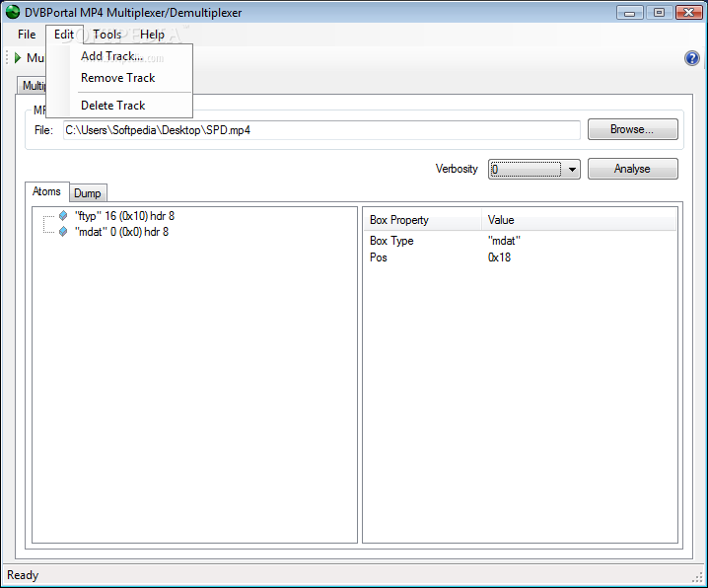Click the ftyp atom diamond icon
The height and width of the screenshot is (588, 708).
63,216
